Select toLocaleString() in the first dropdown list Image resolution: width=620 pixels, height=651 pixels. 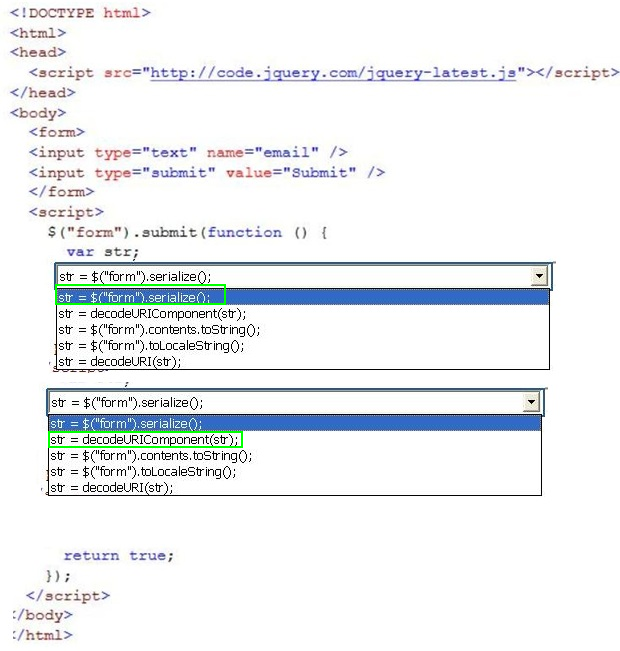pyautogui.click(x=150, y=345)
